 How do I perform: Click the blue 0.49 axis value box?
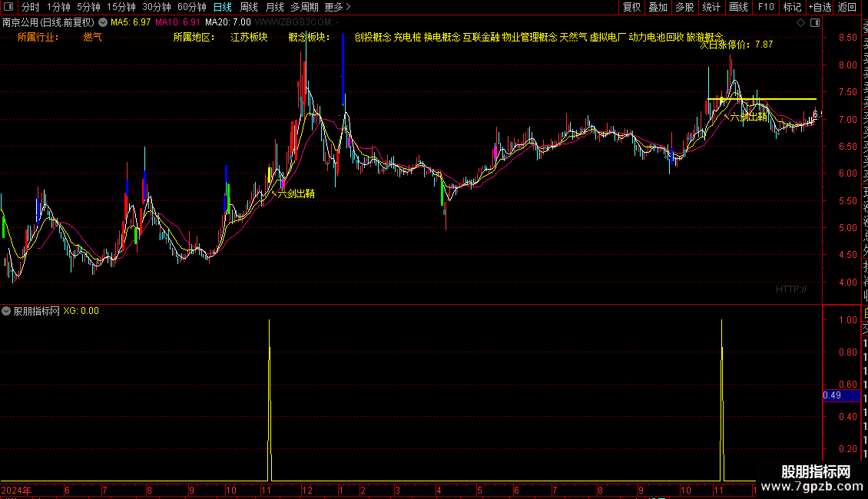click(x=841, y=395)
